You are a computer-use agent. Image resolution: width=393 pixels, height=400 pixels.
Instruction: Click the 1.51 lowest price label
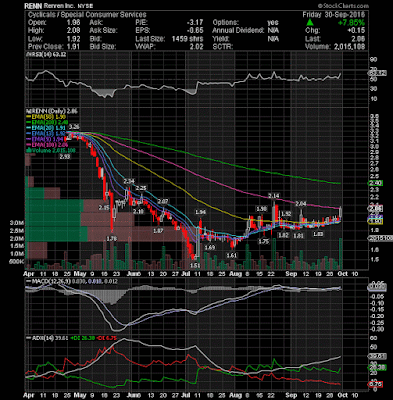click(x=195, y=265)
